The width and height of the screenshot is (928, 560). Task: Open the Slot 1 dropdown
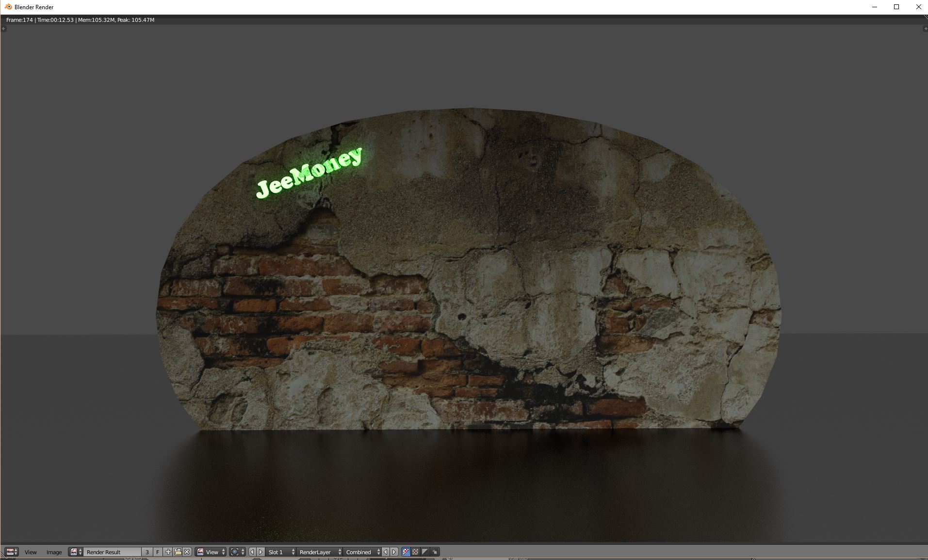coord(281,552)
